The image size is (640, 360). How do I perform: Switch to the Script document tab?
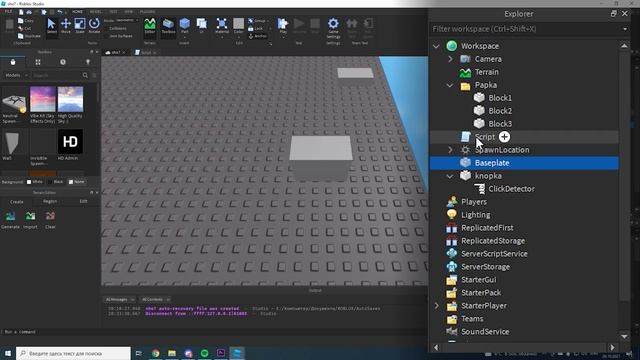coord(146,53)
